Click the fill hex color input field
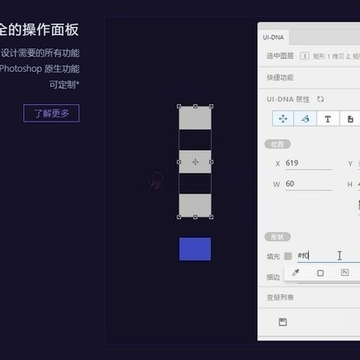The width and height of the screenshot is (360, 360). point(328,256)
